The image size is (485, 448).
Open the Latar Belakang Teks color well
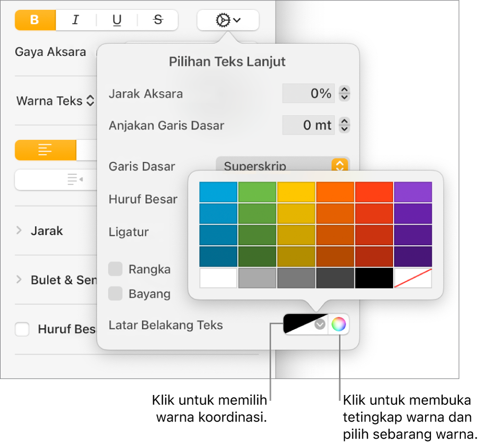(305, 324)
